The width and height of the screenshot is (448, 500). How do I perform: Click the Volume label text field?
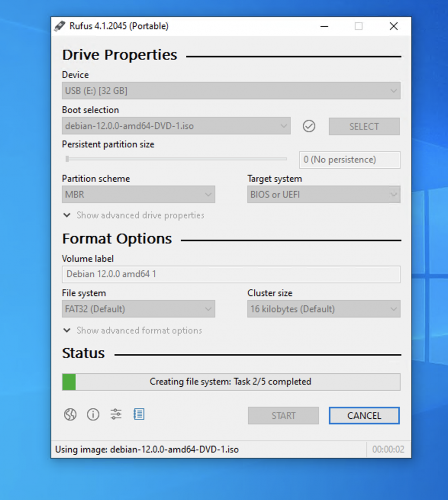pyautogui.click(x=231, y=274)
